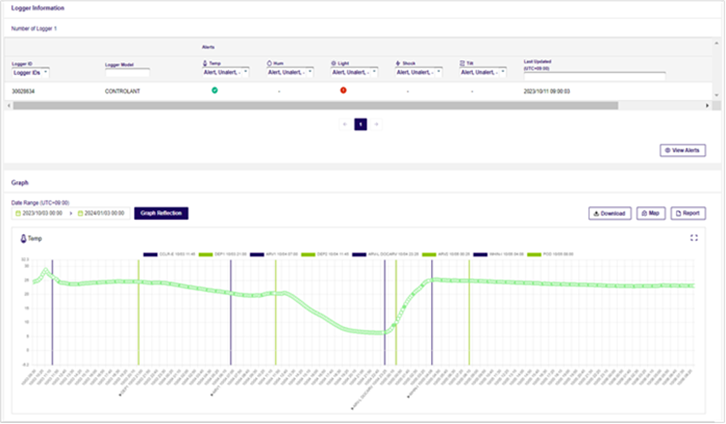Screen dimensions: 726x424
Task: Click the Download button
Action: pos(608,213)
